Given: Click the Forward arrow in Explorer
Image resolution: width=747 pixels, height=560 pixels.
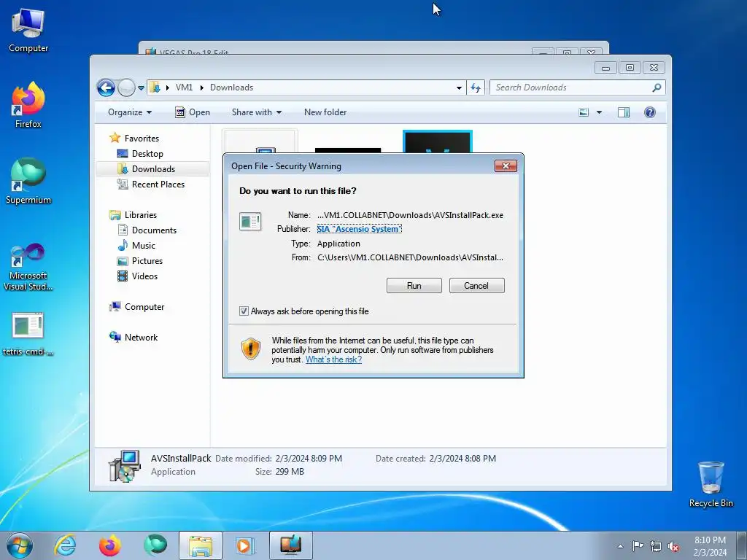Looking at the screenshot, I should click(x=126, y=87).
